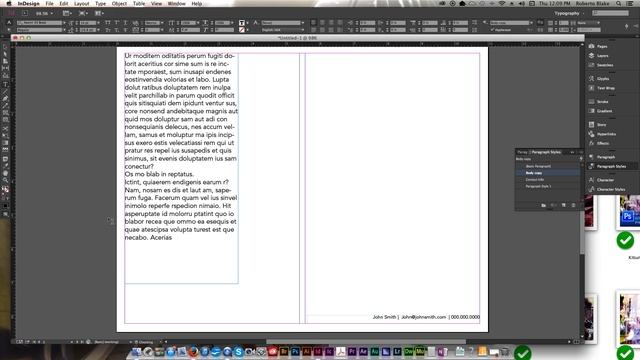640x360 pixels.
Task: Select the [Basic Paragraph] style
Action: click(548, 166)
